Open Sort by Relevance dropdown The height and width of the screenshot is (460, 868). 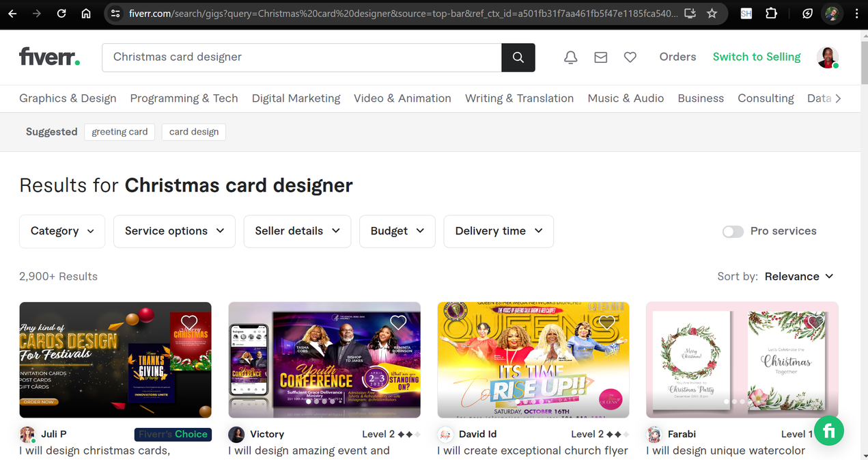click(799, 276)
